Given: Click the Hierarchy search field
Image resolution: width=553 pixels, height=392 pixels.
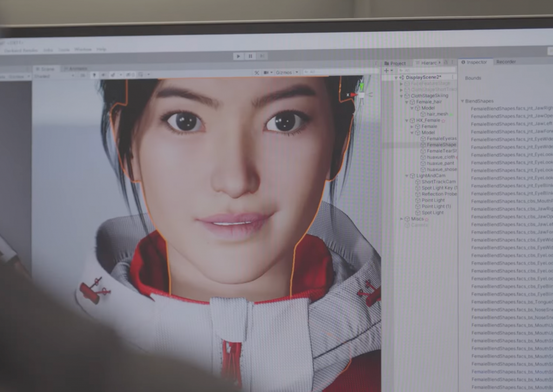Looking at the screenshot, I should coord(427,71).
